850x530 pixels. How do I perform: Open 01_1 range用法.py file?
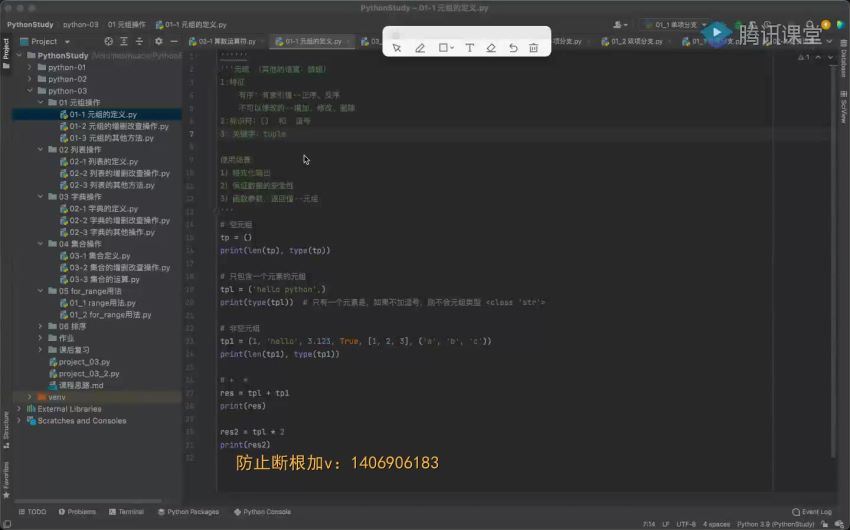[x=98, y=303]
